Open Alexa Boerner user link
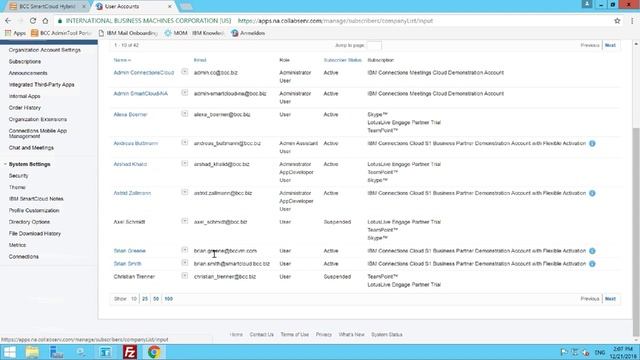 [130, 115]
